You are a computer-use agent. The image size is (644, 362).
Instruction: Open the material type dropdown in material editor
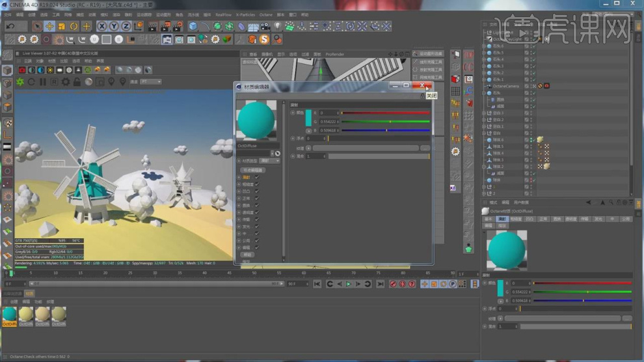point(269,160)
